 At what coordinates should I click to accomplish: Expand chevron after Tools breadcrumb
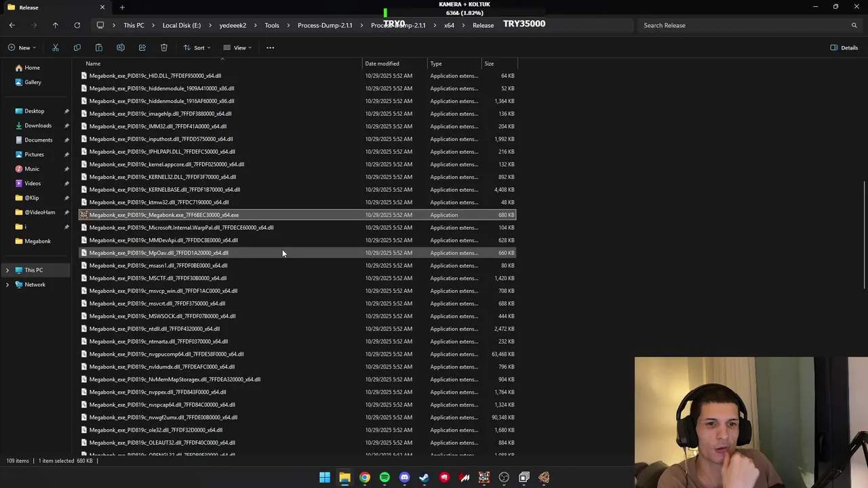point(288,25)
